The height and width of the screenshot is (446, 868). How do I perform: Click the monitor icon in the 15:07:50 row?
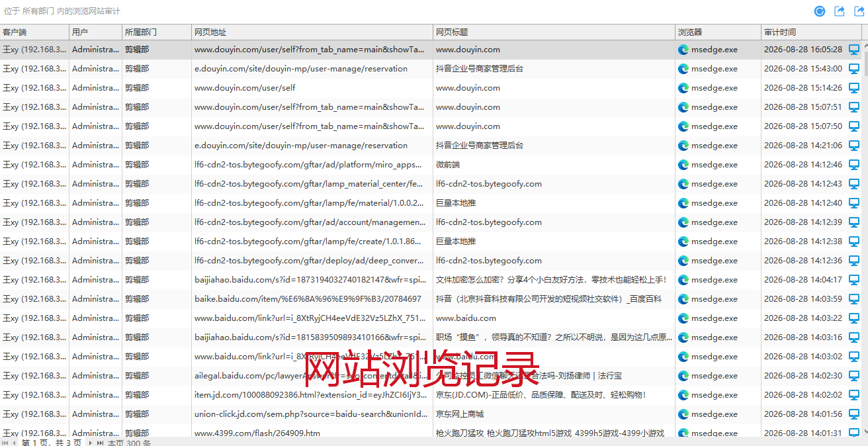854,126
